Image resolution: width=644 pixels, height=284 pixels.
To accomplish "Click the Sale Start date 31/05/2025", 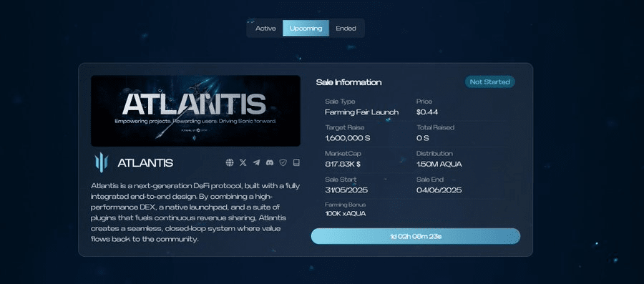I will (346, 190).
